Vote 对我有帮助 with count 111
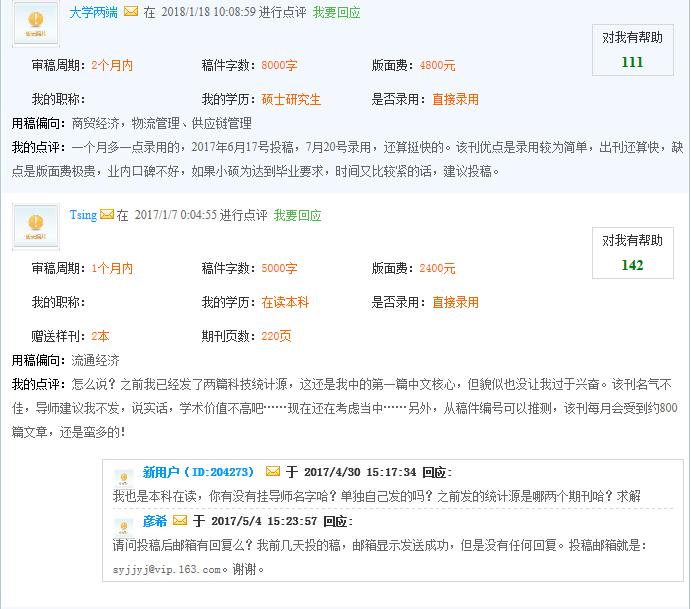 [x=632, y=50]
